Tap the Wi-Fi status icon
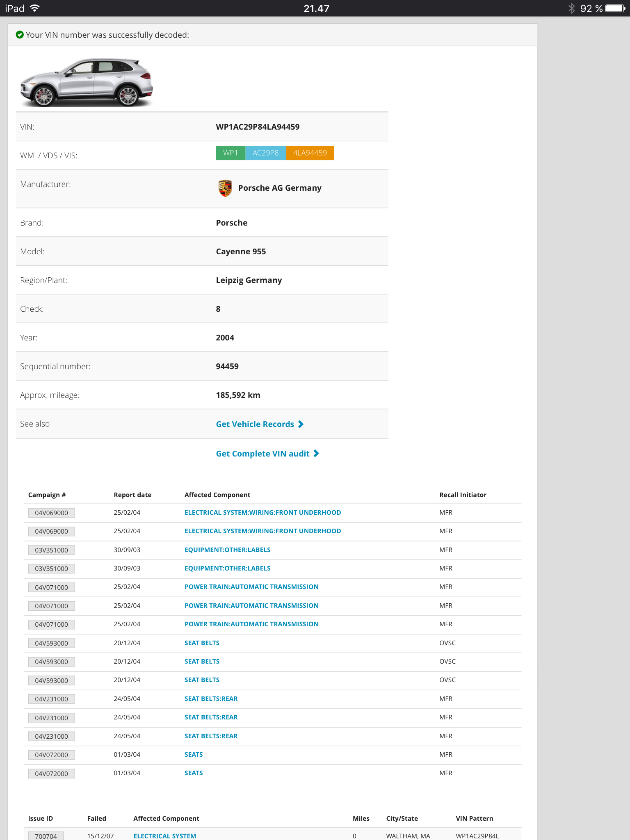Viewport: 630px width, 840px height. pos(35,9)
